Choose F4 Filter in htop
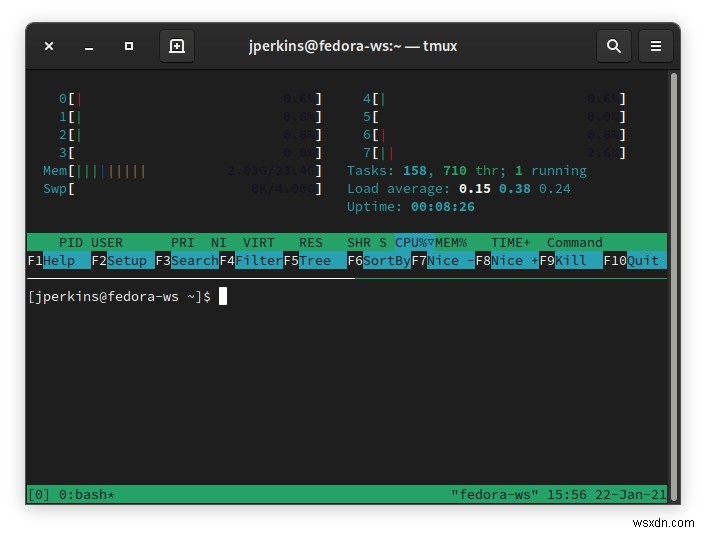The width and height of the screenshot is (706, 533). tap(251, 261)
